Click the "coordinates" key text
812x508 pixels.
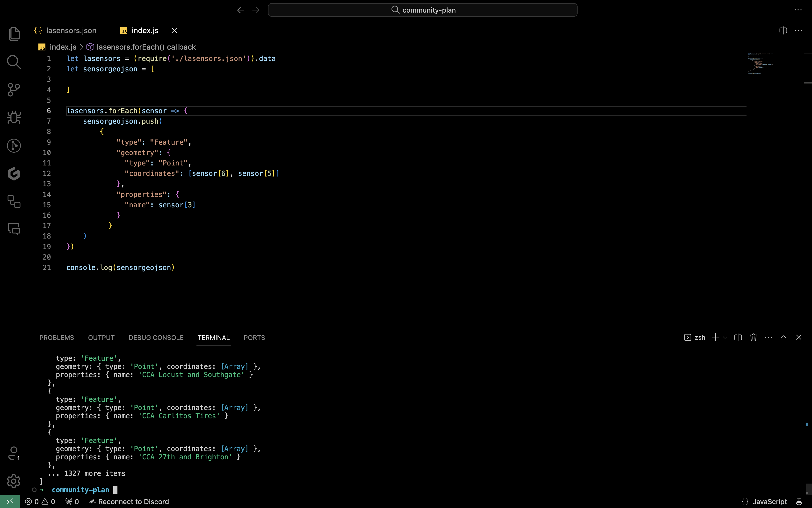pos(152,173)
